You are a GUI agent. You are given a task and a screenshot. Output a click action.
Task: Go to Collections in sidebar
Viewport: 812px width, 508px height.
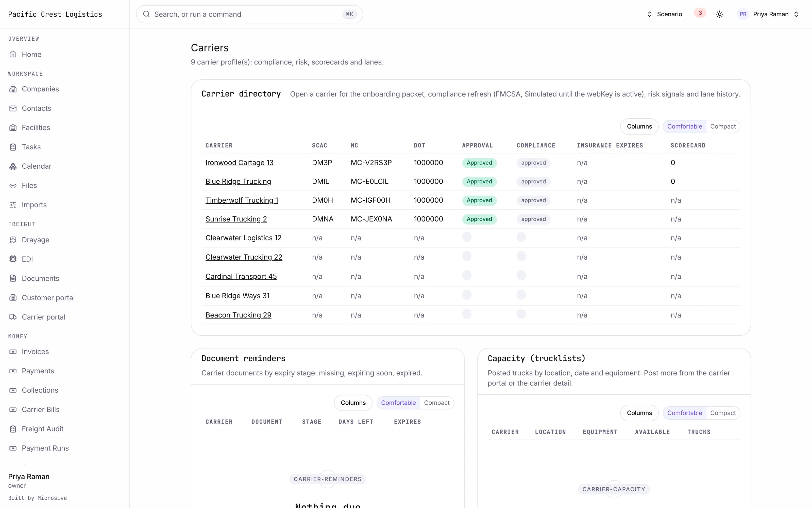(x=40, y=390)
